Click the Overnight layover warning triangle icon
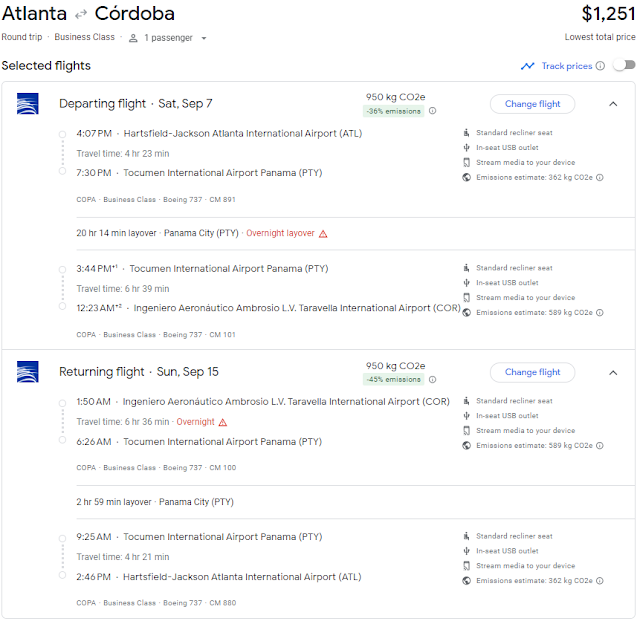The width and height of the screenshot is (640, 621). (x=323, y=234)
